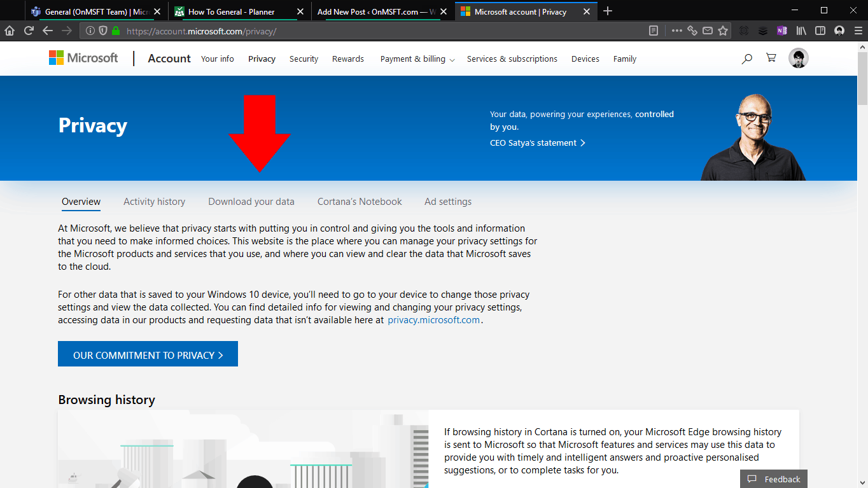Open the OneNote Clipper extension
This screenshot has height=488, width=868.
(x=782, y=31)
